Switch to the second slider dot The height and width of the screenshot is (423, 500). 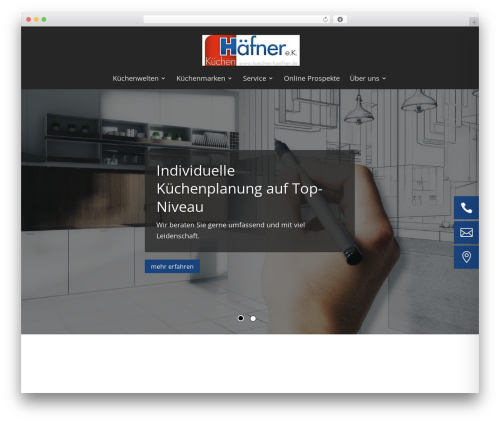253,319
